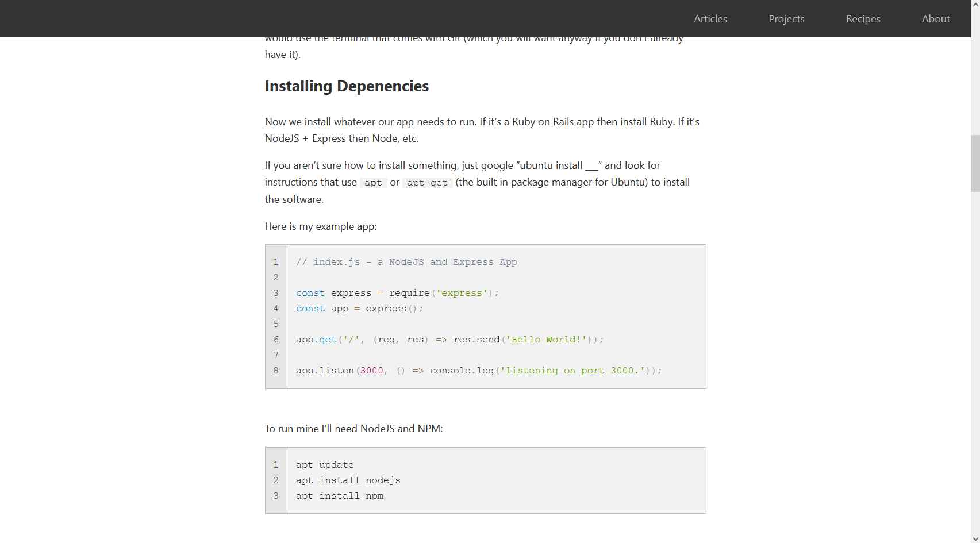Click the 'const app = express();' line
Viewport: 980px width, 543px height.
tap(359, 309)
